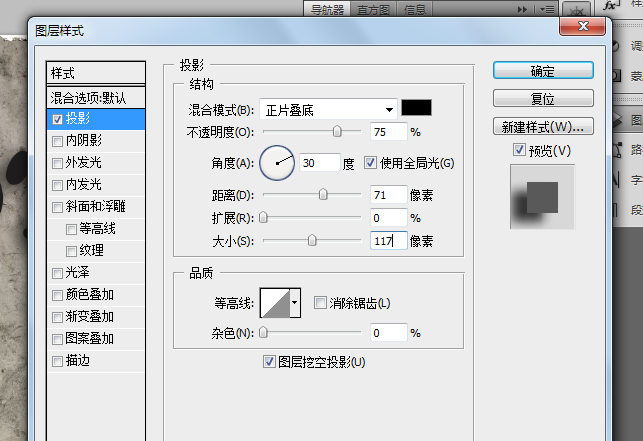
Task: Enable the 内发光 style checkbox
Action: tap(57, 185)
